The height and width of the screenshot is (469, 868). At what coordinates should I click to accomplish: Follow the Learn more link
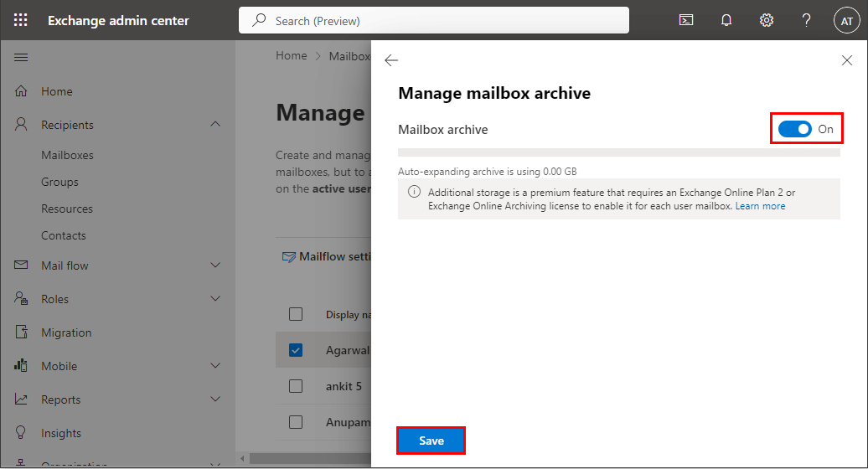pyautogui.click(x=760, y=206)
